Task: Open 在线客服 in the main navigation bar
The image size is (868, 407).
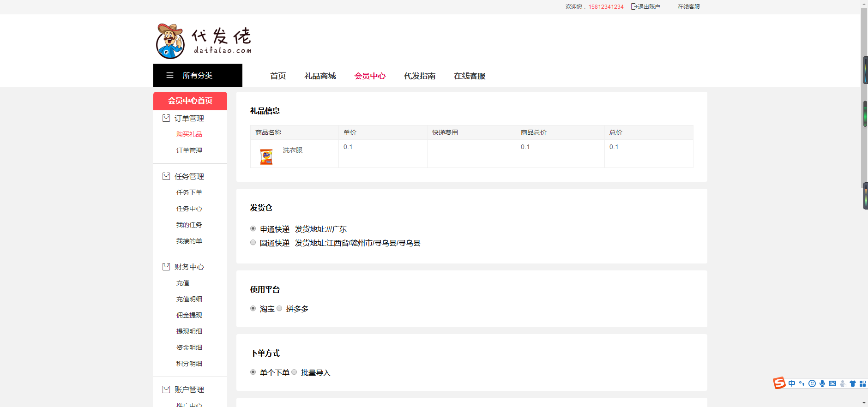Action: coord(470,76)
